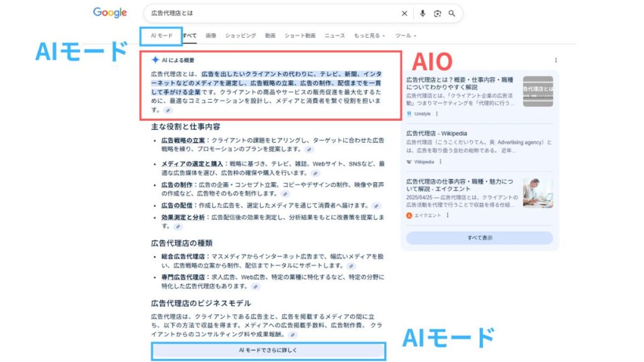Screen dimensions: 644x362
Task: Click the AI overview sparkle icon
Action: point(155,60)
